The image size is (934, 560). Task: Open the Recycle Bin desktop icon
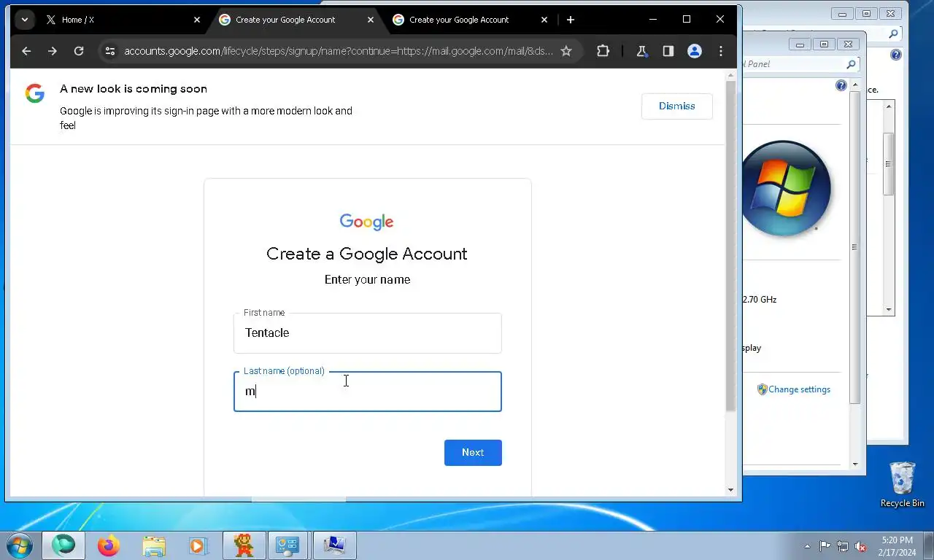(903, 485)
